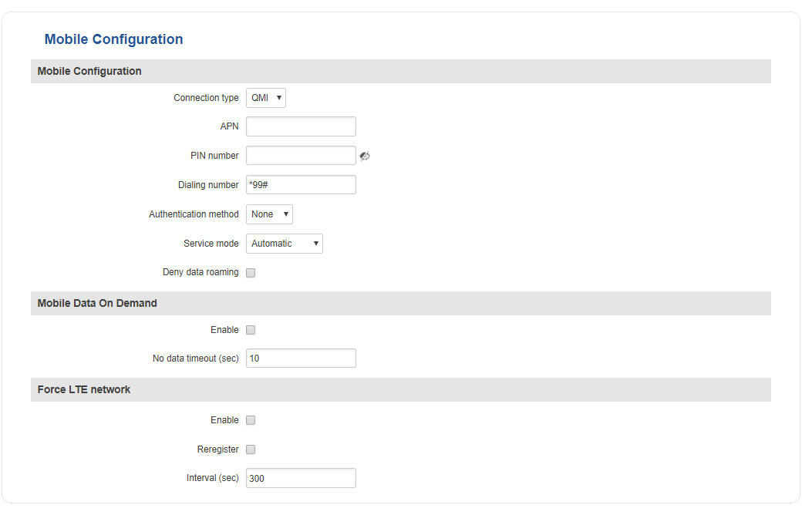The width and height of the screenshot is (812, 515).
Task: Expand the Authentication method dropdown
Action: pos(269,214)
